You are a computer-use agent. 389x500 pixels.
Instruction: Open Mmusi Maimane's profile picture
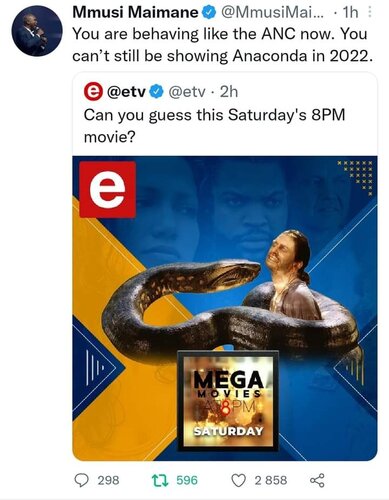[x=37, y=30]
